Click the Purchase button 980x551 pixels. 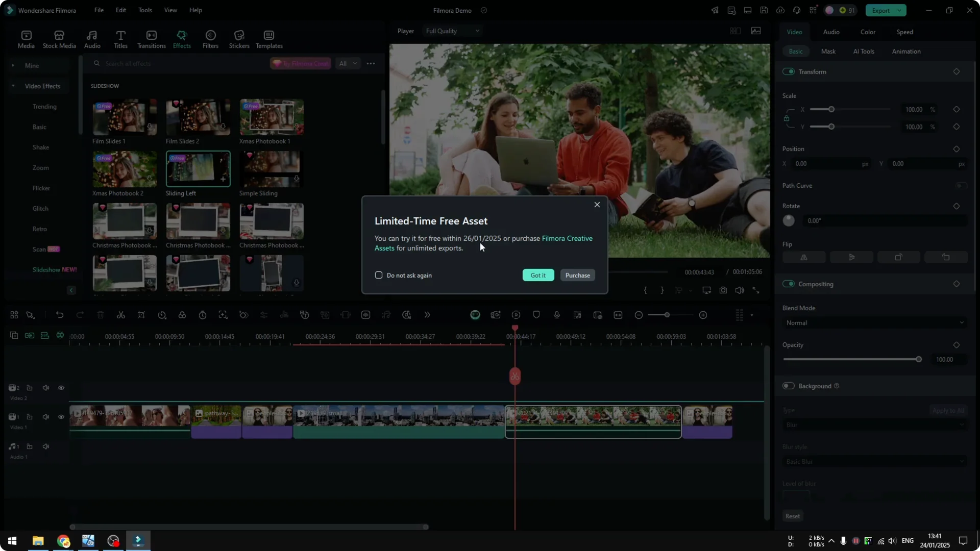(x=577, y=275)
